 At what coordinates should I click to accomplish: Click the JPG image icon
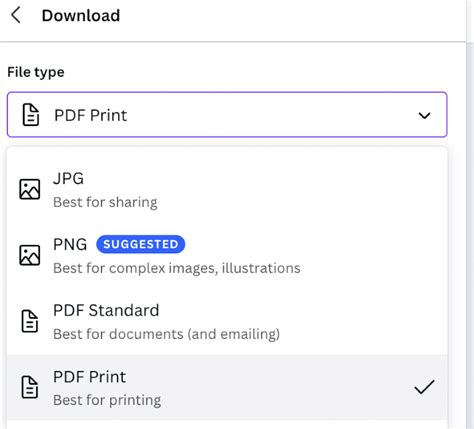pyautogui.click(x=30, y=189)
